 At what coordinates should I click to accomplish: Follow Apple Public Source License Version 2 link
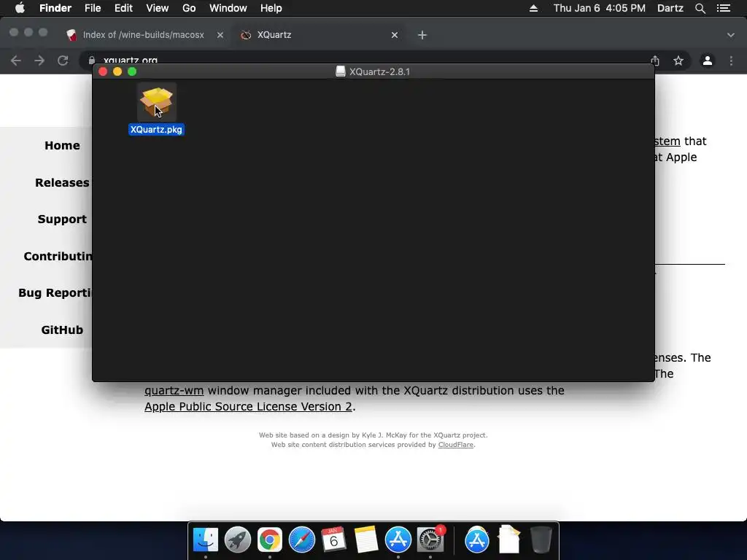pos(248,407)
